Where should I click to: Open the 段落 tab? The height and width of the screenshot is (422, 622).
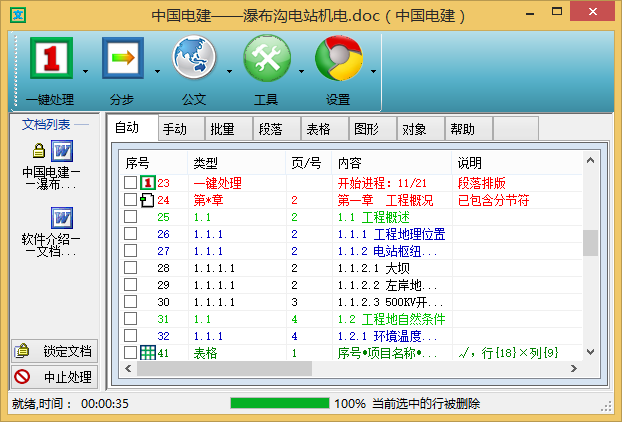point(277,129)
